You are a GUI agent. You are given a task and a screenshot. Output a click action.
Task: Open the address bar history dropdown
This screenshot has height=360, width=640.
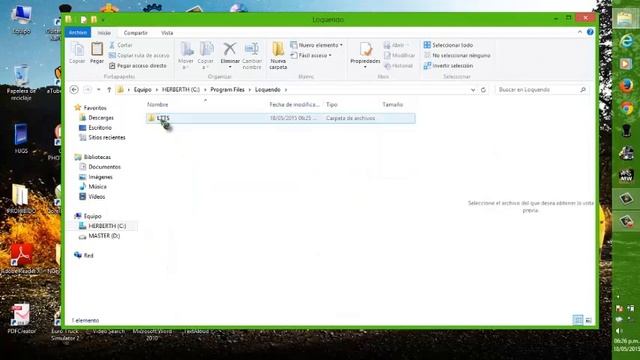coord(473,90)
